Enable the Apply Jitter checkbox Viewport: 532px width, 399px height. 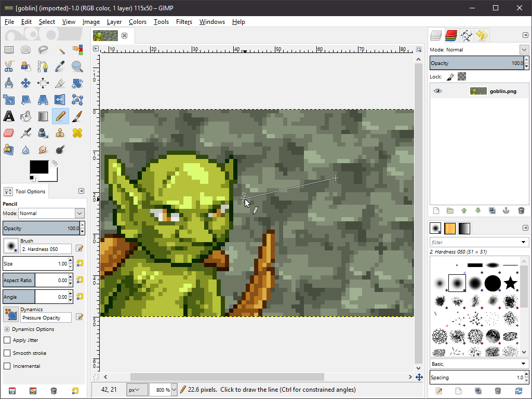[x=7, y=340]
